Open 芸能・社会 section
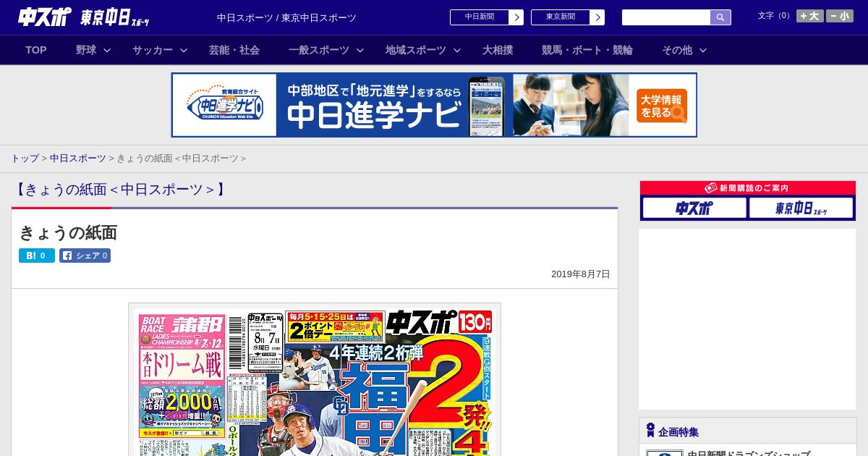 (x=234, y=50)
